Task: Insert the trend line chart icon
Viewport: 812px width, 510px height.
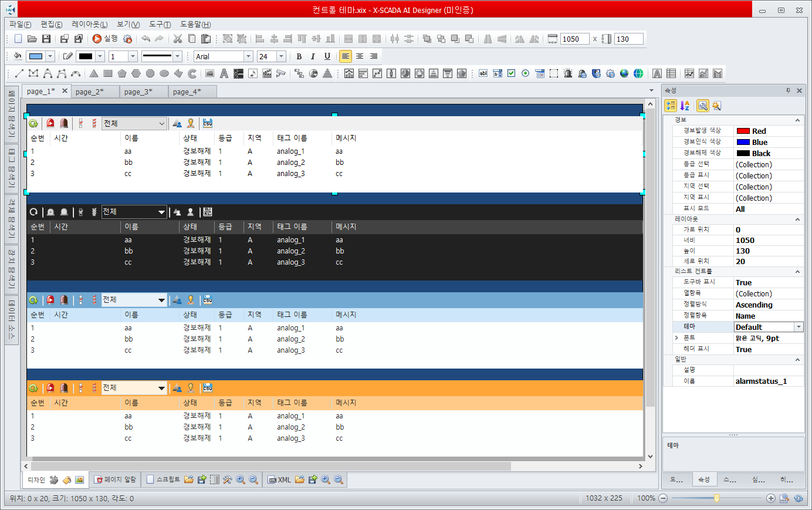Action: coord(689,73)
